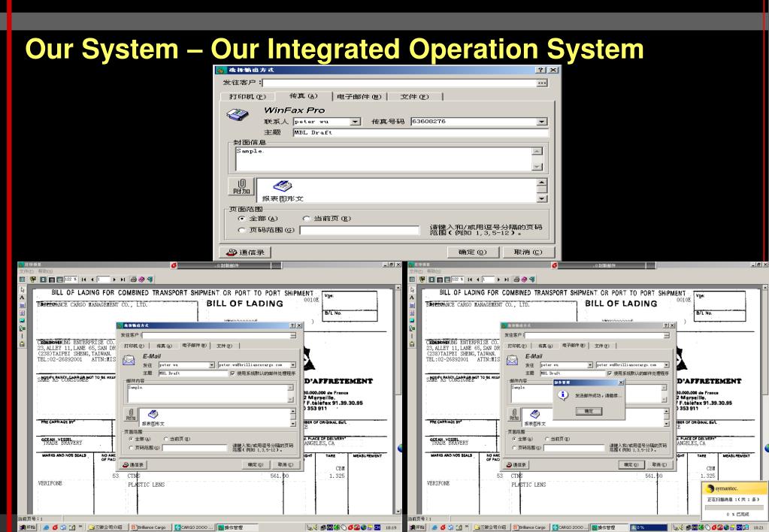Image resolution: width=769 pixels, height=532 pixels.
Task: Select the 报表图形文 attachment icon in top dialog
Action: pyautogui.click(x=283, y=191)
